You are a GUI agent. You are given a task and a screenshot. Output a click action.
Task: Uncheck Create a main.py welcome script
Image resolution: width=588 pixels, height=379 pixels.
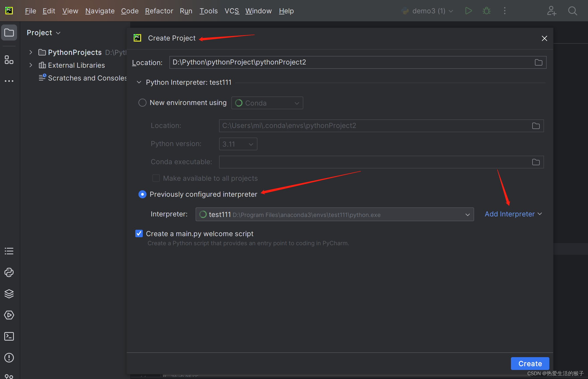(139, 233)
